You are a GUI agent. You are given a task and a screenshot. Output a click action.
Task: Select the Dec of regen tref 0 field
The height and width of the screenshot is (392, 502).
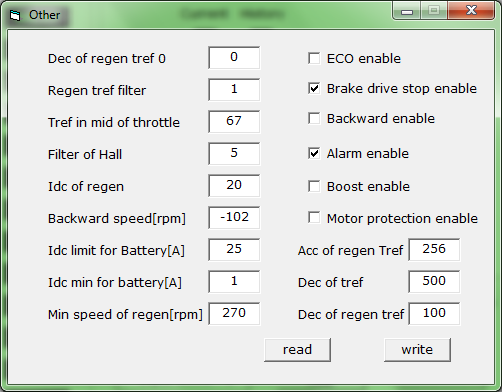pyautogui.click(x=234, y=58)
